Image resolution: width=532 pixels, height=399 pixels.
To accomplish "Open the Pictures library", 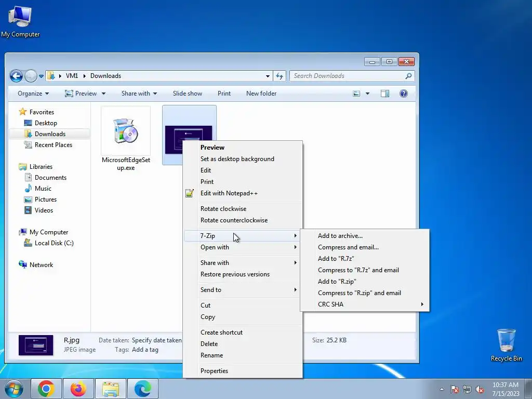I will (x=46, y=199).
